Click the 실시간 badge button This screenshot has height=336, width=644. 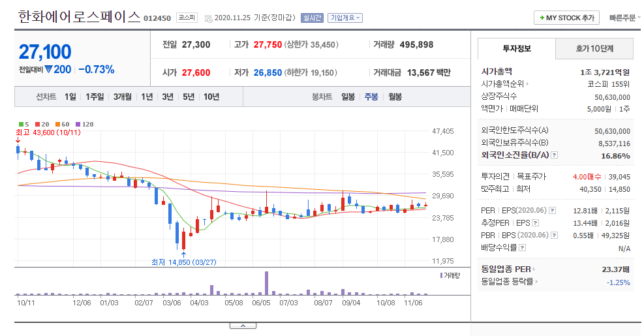[x=312, y=18]
